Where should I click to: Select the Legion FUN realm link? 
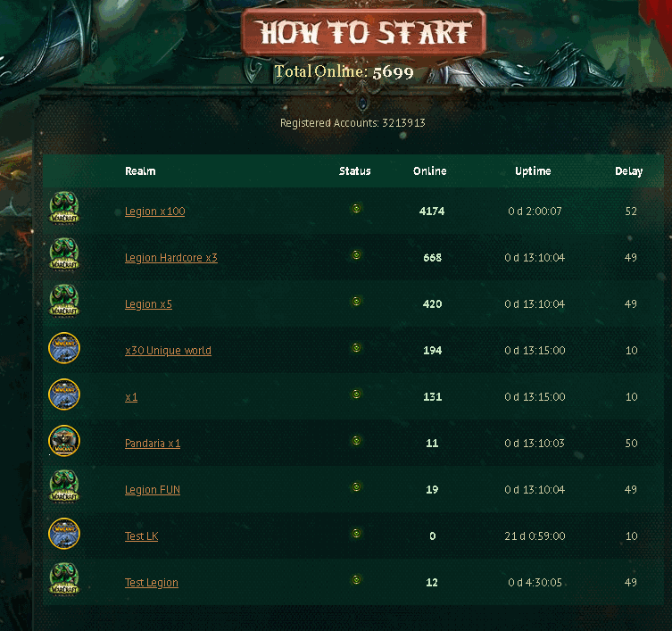[152, 490]
